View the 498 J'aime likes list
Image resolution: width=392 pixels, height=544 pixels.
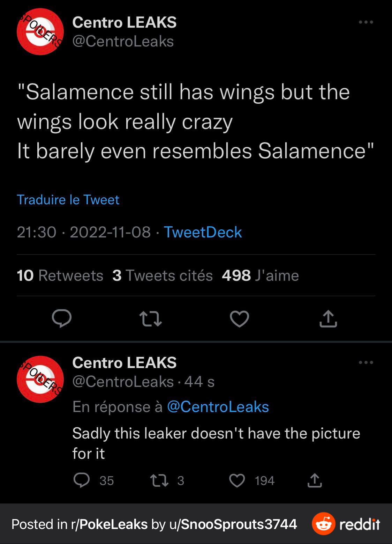point(260,275)
